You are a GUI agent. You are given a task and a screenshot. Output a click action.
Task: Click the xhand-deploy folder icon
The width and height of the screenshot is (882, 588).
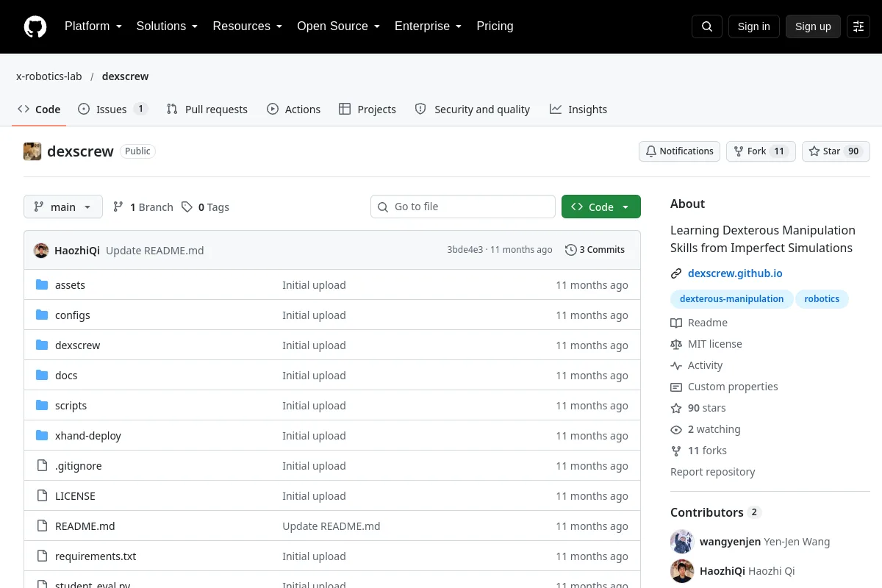pyautogui.click(x=42, y=436)
